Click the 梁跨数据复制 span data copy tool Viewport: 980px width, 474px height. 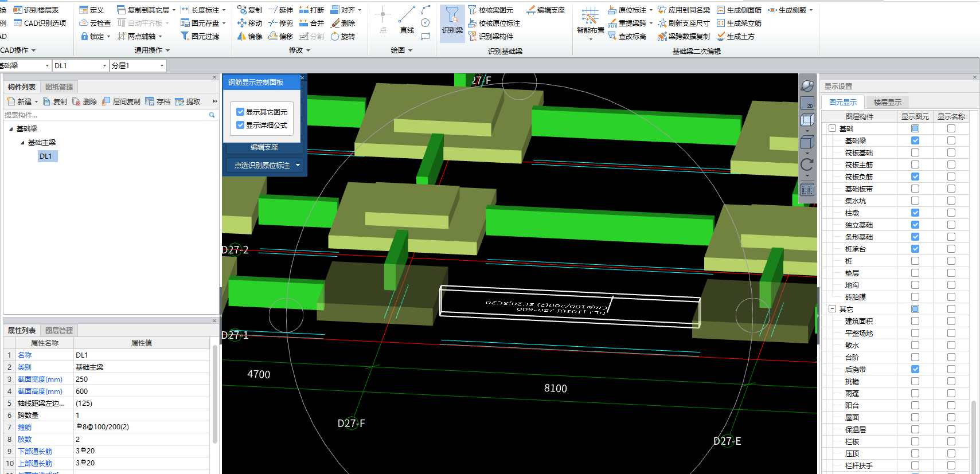click(684, 36)
